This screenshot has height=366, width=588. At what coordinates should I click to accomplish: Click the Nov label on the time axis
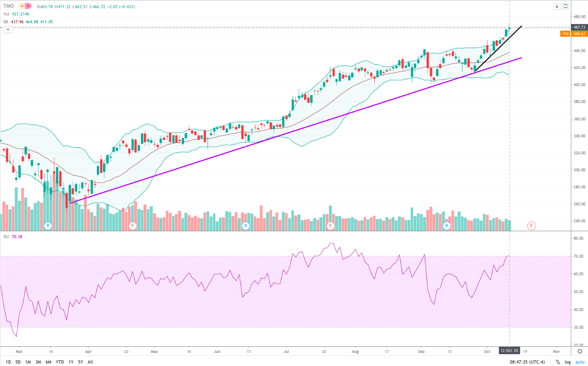pos(556,351)
